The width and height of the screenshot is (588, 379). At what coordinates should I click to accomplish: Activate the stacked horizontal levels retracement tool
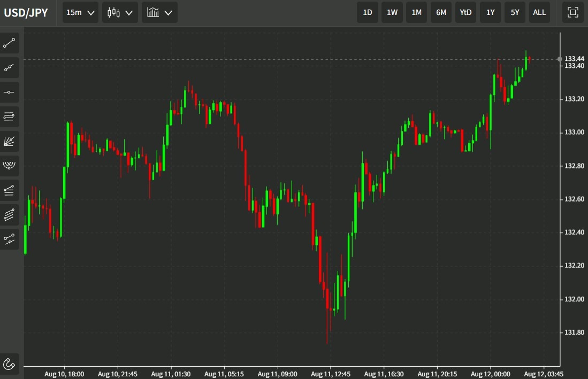click(9, 117)
